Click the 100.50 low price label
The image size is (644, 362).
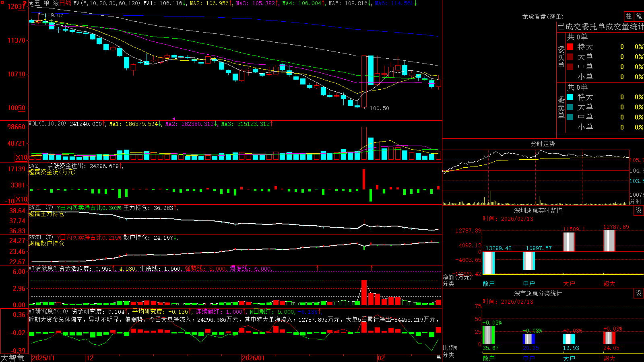[379, 108]
